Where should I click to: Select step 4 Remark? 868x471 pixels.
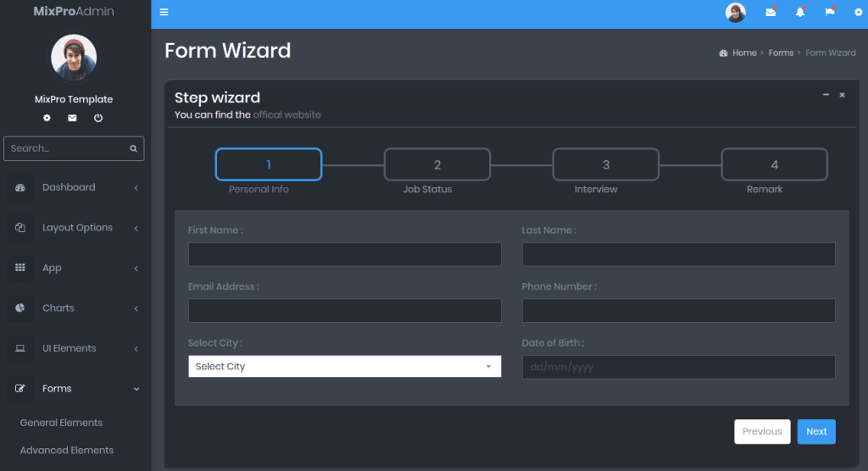pos(775,164)
